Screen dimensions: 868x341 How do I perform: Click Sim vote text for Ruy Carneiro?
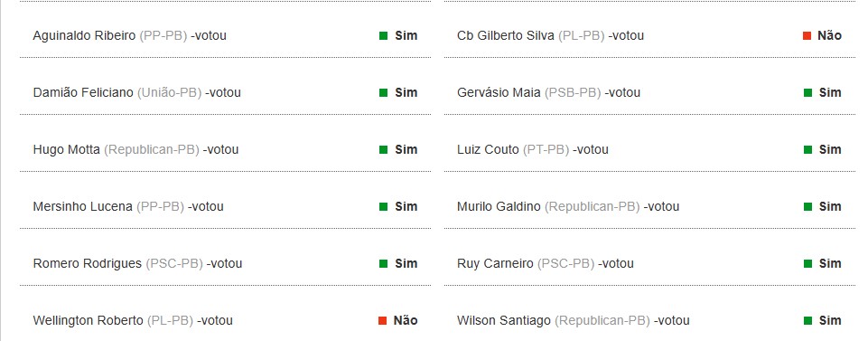coord(830,263)
